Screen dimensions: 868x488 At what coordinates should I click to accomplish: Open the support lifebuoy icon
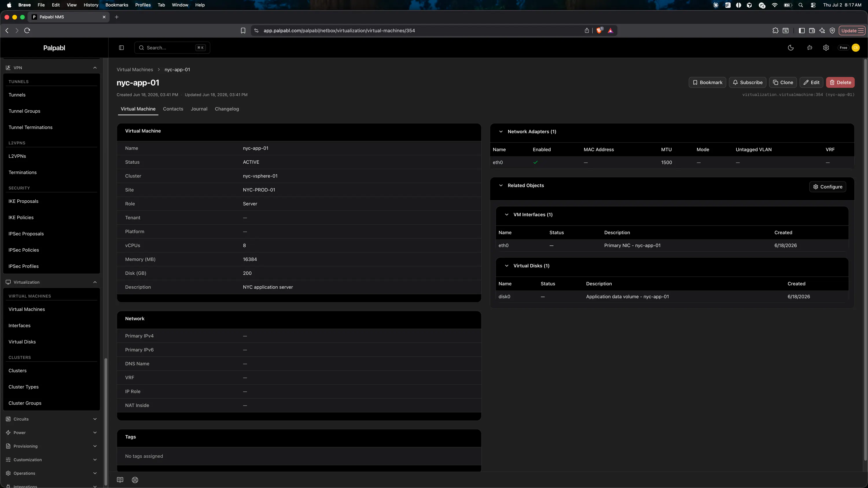(x=135, y=480)
